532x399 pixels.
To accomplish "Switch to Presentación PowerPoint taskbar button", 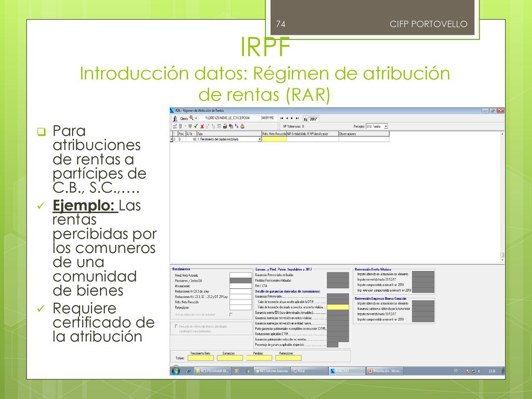I will 384,371.
